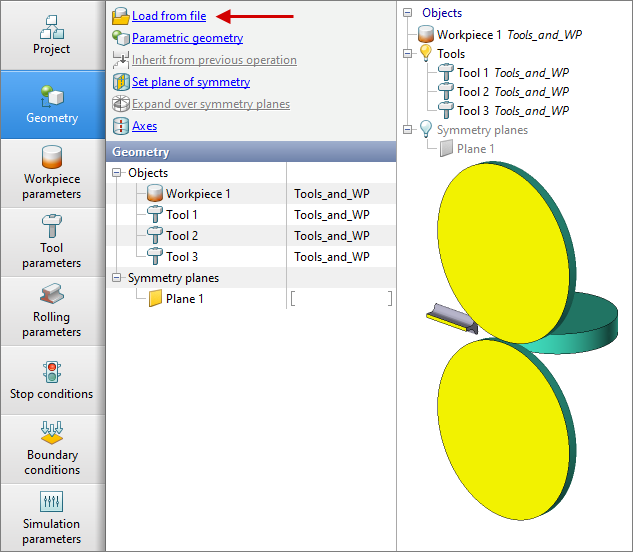Collapse the Tools node in viewport tree
The height and width of the screenshot is (552, 633).
click(x=408, y=54)
